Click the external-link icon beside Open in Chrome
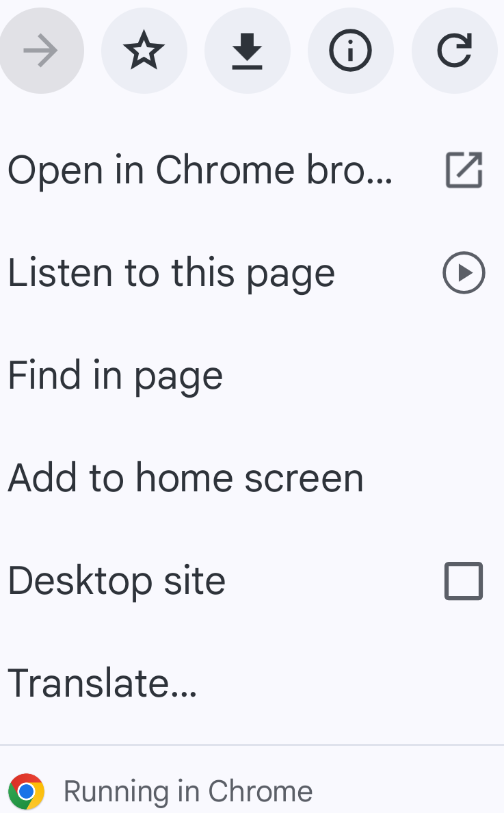504x813 pixels. (464, 170)
